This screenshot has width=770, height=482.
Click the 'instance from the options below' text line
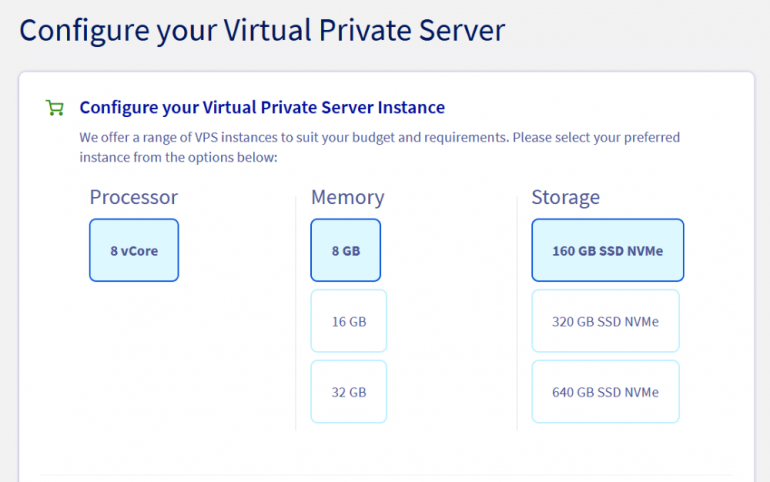(x=177, y=158)
